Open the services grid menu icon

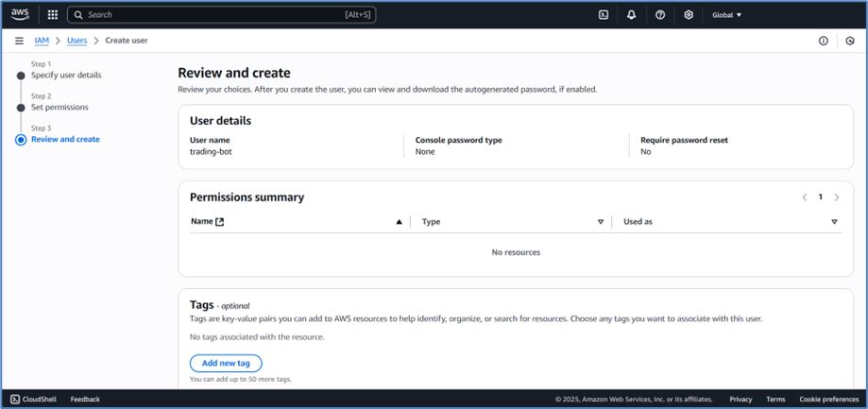(52, 15)
